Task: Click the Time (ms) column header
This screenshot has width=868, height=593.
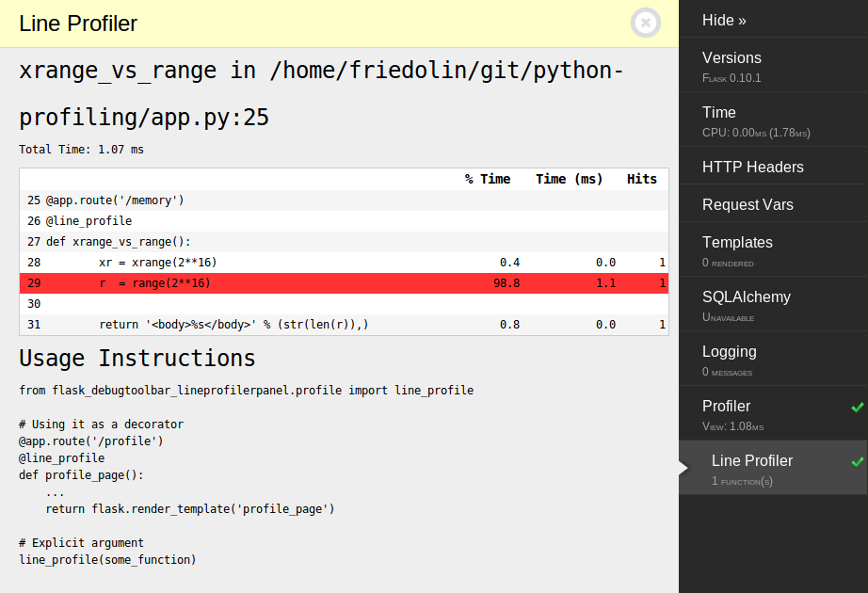Action: point(569,179)
